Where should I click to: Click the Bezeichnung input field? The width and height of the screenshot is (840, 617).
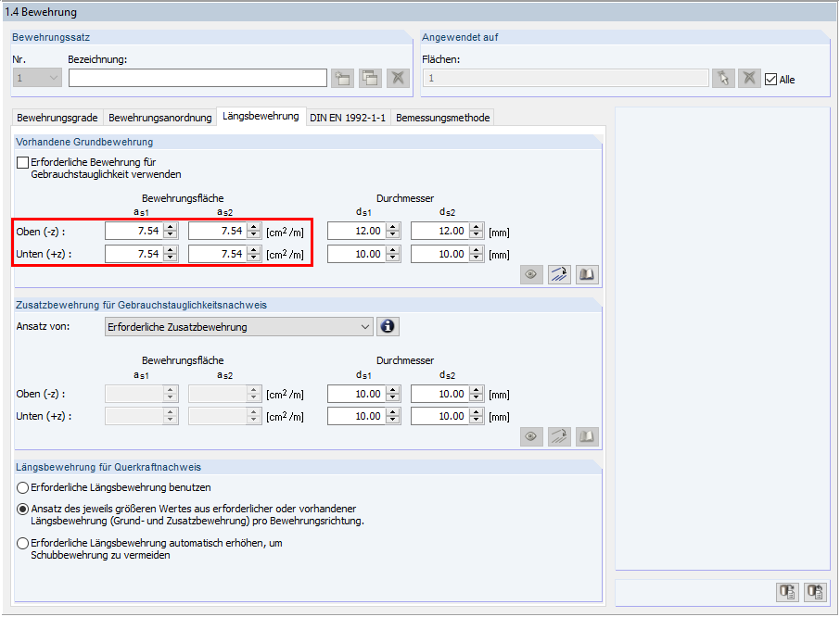coord(197,78)
